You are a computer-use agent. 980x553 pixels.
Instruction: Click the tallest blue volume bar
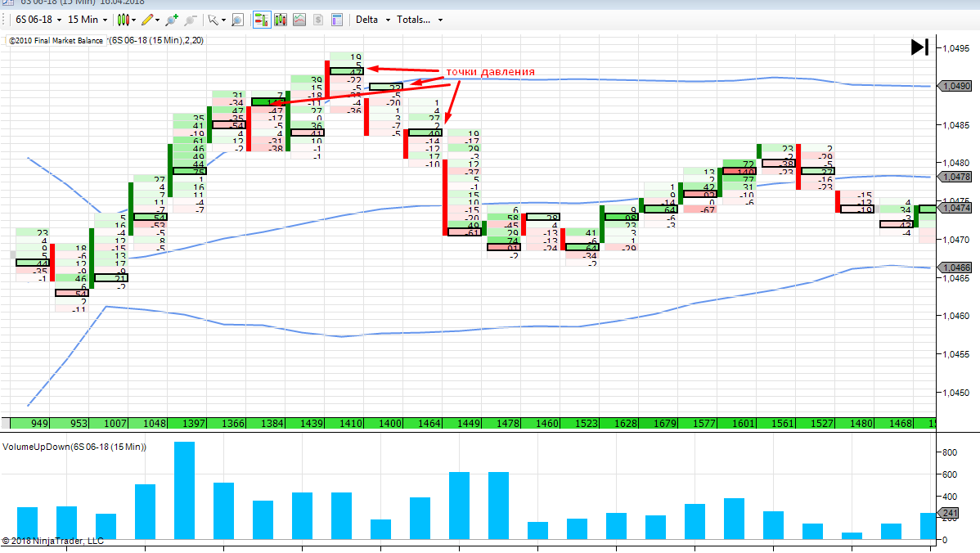(184, 491)
